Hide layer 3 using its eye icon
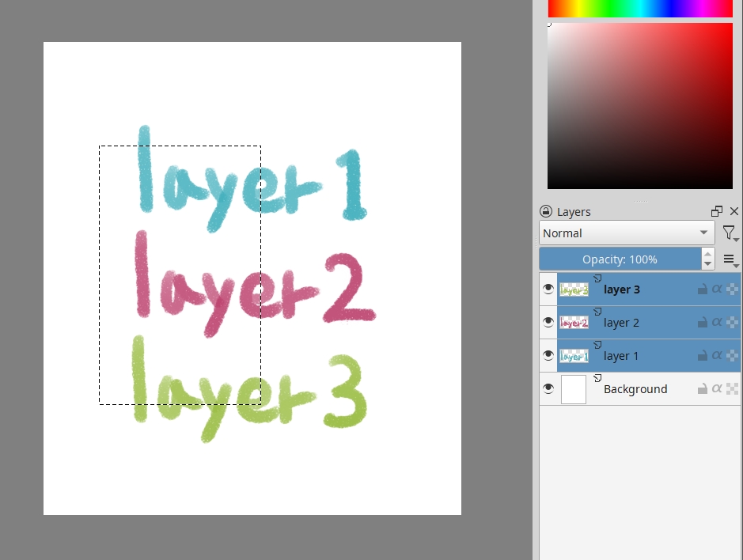This screenshot has width=743, height=560. pos(548,289)
